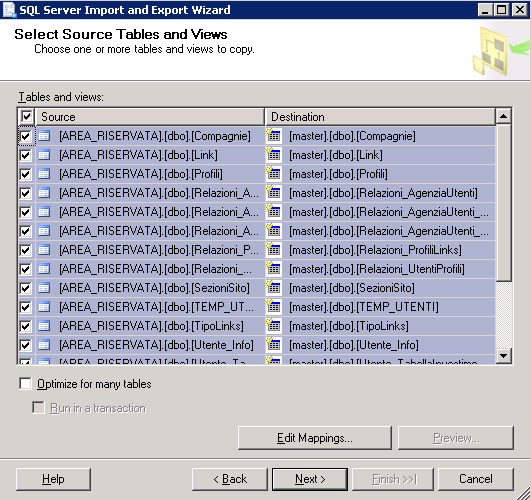Click destination table icon for Link row
This screenshot has width=531, height=500.
pos(274,154)
